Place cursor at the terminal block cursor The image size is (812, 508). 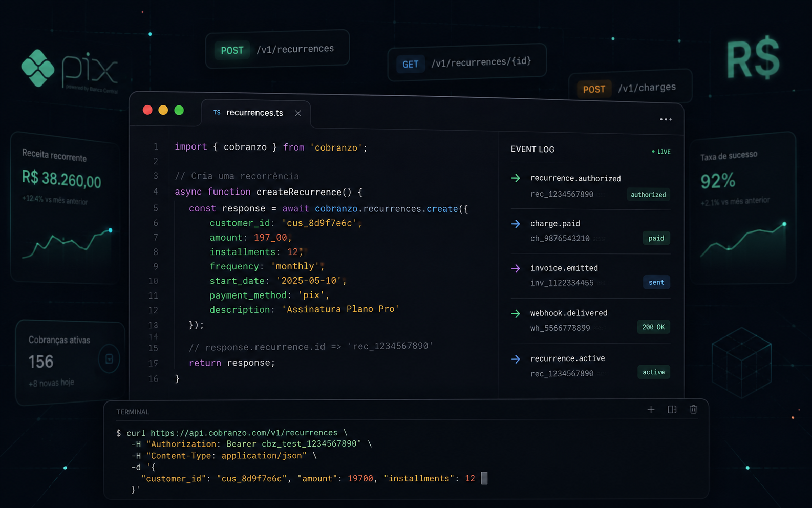coord(484,478)
